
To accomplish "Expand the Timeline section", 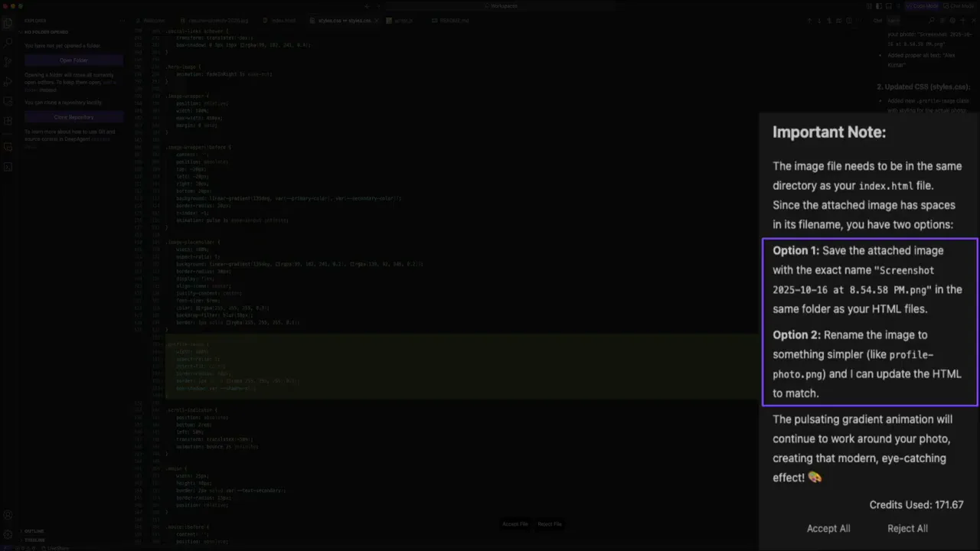I will click(x=34, y=540).
